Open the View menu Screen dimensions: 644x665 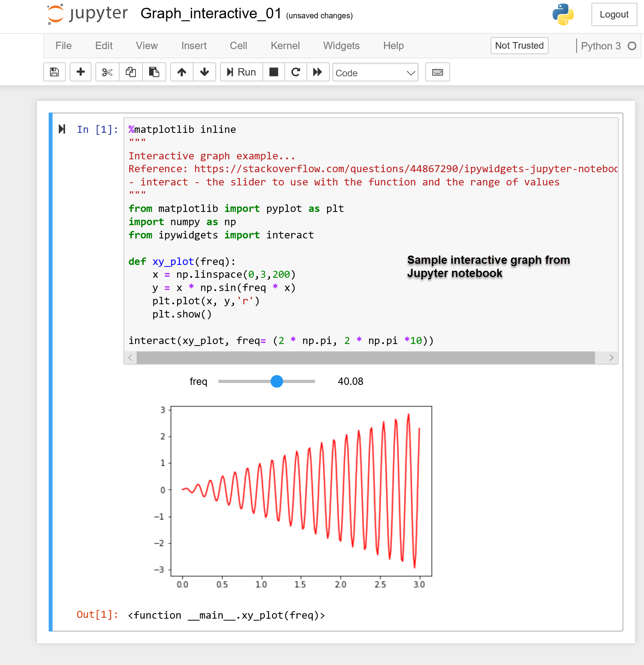[147, 46]
